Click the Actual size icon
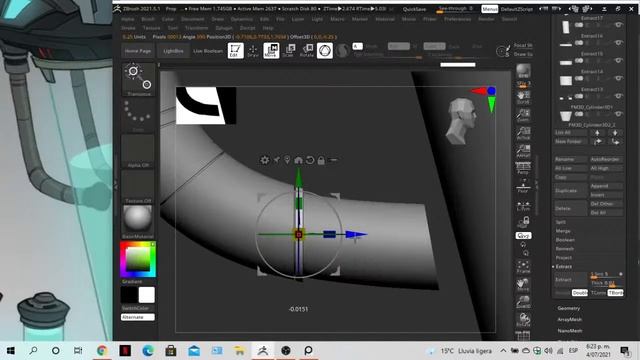Image resolution: width=640 pixels, height=360 pixels. pyautogui.click(x=523, y=133)
